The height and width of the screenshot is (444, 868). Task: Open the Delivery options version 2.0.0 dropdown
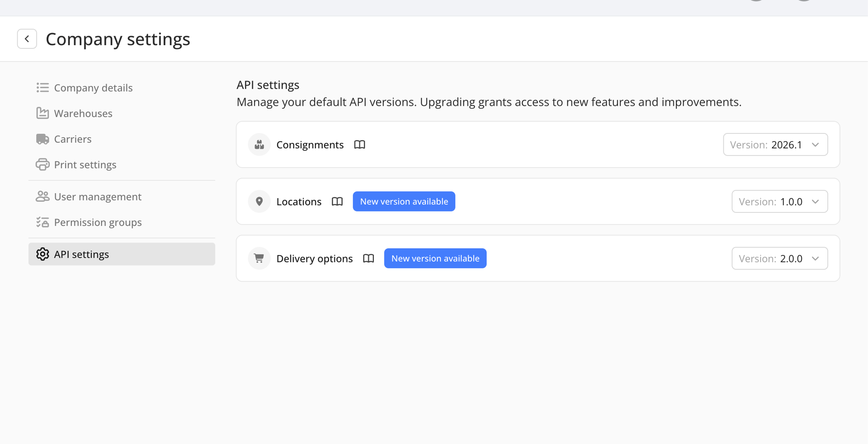(780, 259)
